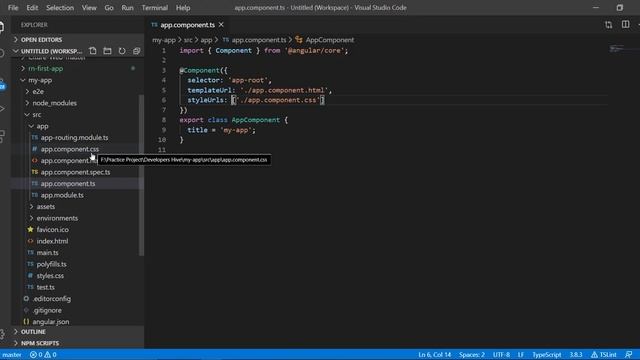Open the Help menu
The width and height of the screenshot is (640, 360).
tap(183, 8)
